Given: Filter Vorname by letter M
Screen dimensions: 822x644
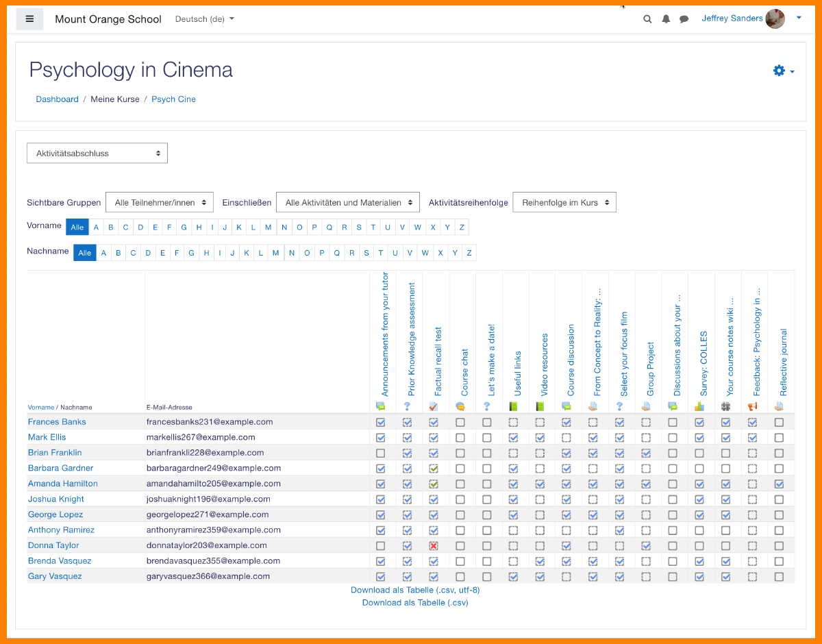Looking at the screenshot, I should point(269,227).
